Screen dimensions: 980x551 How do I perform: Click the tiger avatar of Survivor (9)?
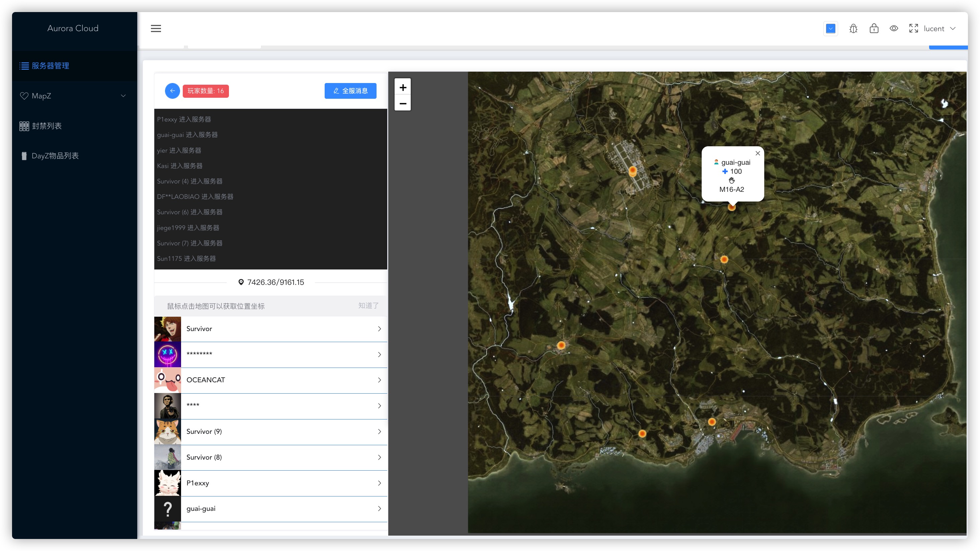(167, 431)
